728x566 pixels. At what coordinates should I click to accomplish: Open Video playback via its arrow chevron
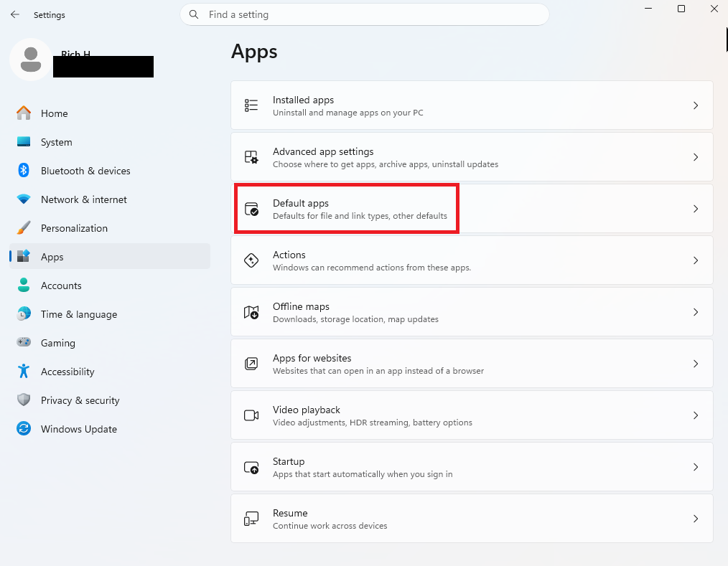coord(696,415)
